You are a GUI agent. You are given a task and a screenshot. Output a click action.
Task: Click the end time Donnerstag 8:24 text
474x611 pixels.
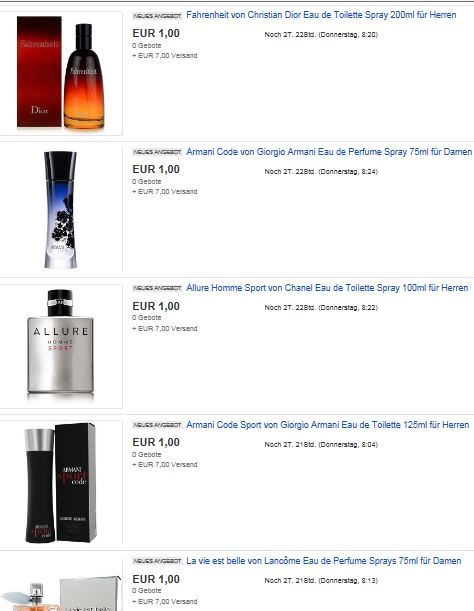(x=348, y=171)
